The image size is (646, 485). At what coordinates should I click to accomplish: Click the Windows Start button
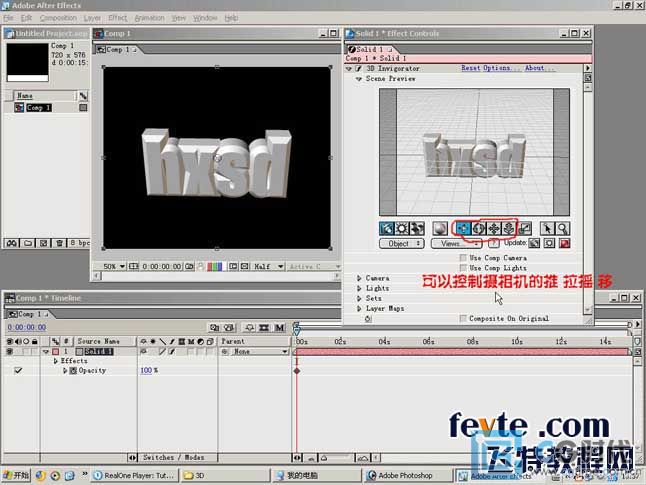[x=16, y=476]
